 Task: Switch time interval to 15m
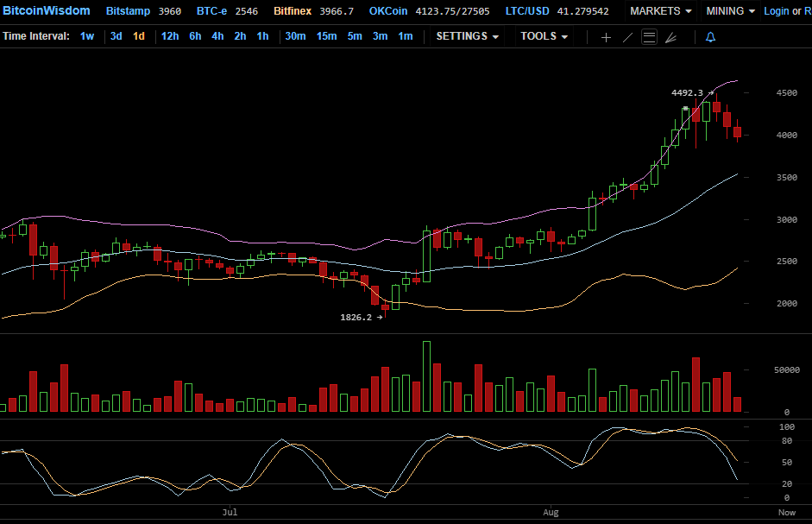coord(326,36)
